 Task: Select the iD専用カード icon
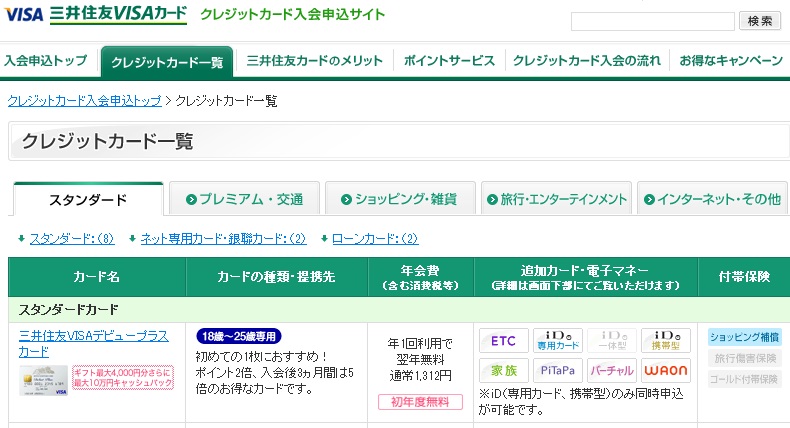(558, 341)
